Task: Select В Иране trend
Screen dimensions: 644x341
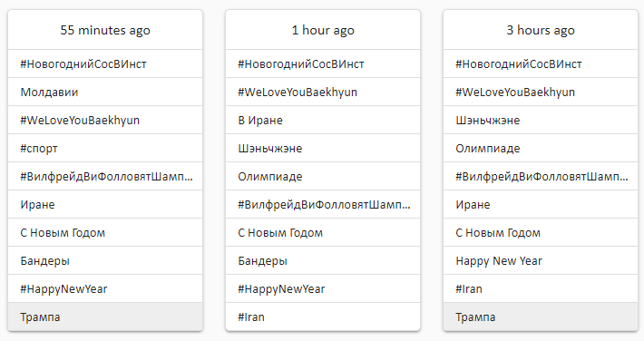Action: (x=323, y=121)
